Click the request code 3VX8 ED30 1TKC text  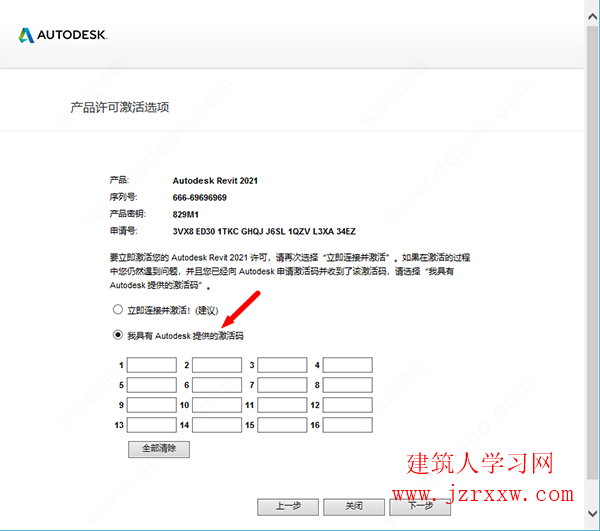click(264, 231)
